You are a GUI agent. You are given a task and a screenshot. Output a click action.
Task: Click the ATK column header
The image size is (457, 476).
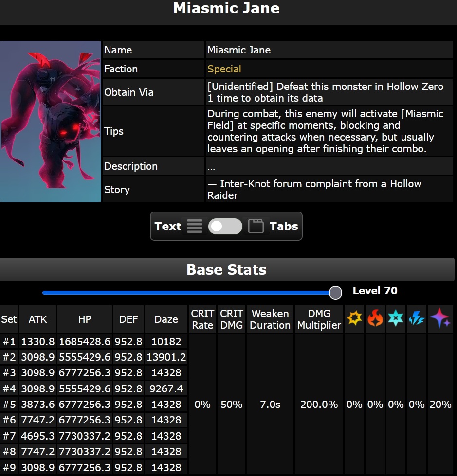point(38,319)
